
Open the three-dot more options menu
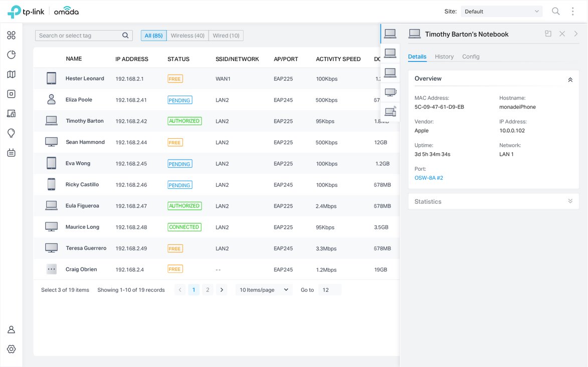572,11
